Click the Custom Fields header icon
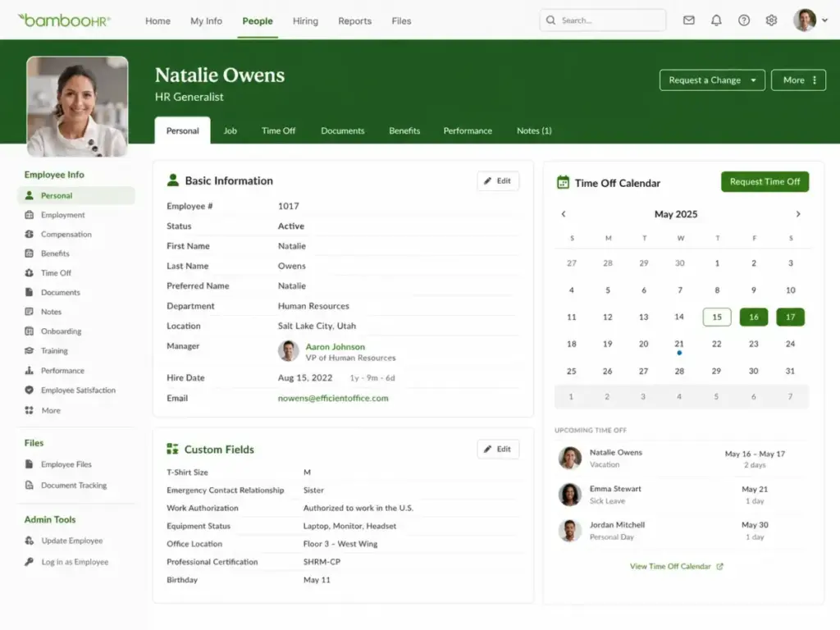The image size is (840, 630). 172,449
